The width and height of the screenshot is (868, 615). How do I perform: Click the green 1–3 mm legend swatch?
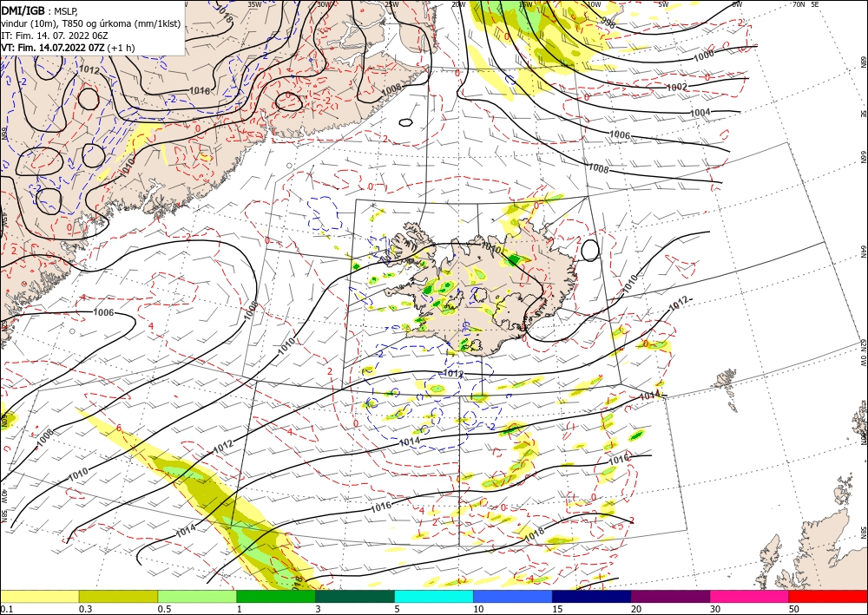(276, 596)
